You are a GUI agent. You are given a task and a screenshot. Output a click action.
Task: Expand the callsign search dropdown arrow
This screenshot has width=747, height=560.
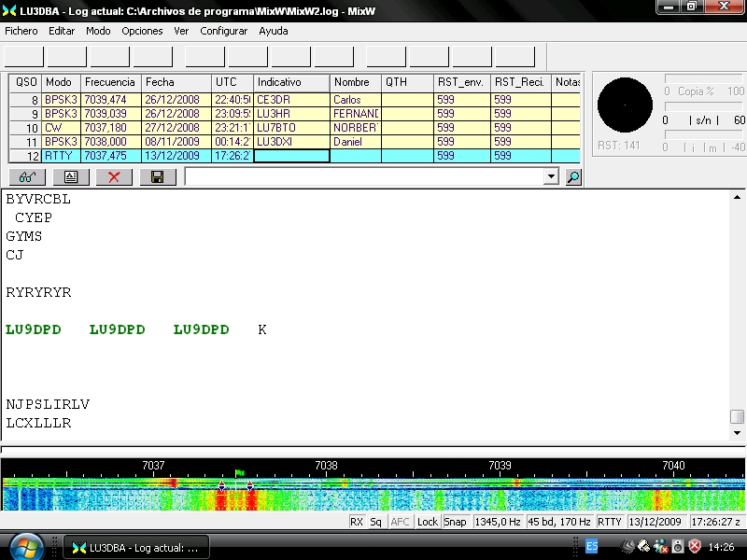coord(550,176)
